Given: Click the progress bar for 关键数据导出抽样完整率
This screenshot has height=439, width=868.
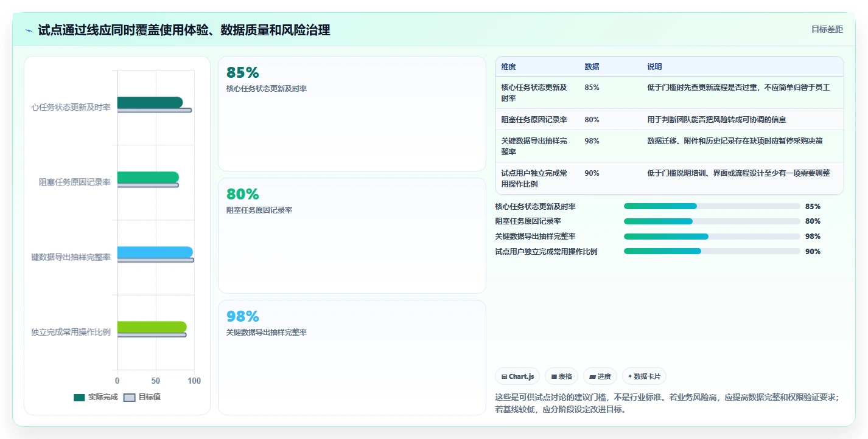Looking at the screenshot, I should point(712,237).
